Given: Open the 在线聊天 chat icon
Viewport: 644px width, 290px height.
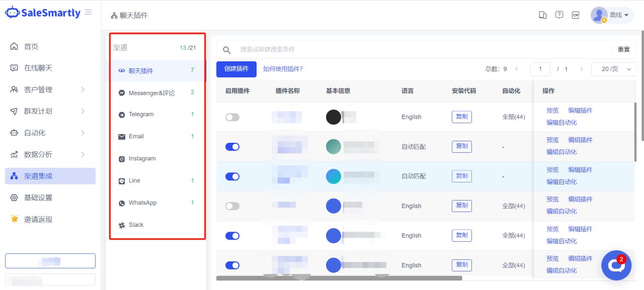Looking at the screenshot, I should pyautogui.click(x=14, y=68).
